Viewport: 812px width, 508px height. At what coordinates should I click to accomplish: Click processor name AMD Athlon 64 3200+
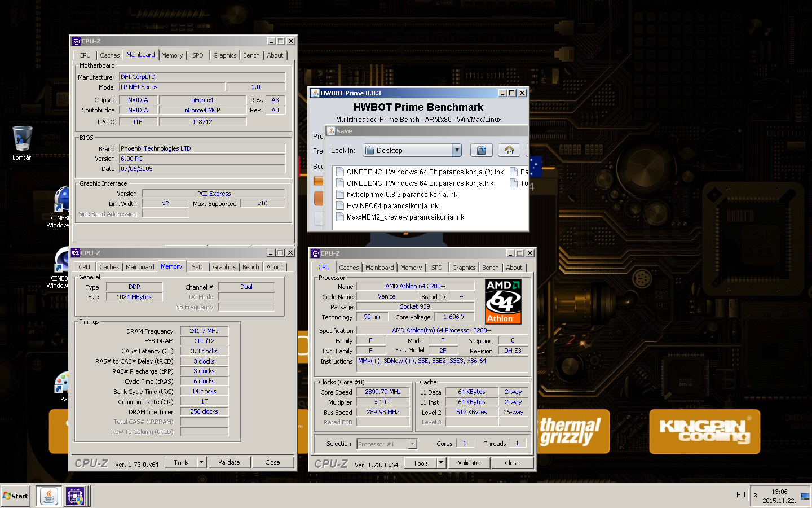[x=415, y=286]
